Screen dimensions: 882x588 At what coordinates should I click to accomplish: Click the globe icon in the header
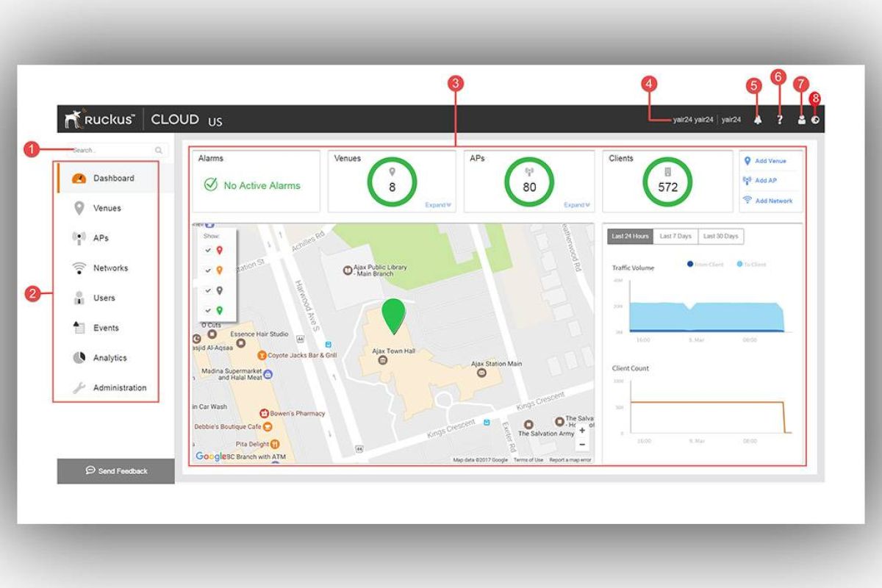[x=815, y=120]
